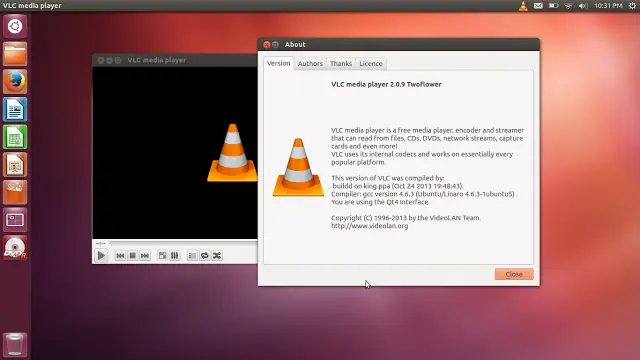This screenshot has width=640, height=360.
Task: Close the About dialog with Close button
Action: (514, 274)
